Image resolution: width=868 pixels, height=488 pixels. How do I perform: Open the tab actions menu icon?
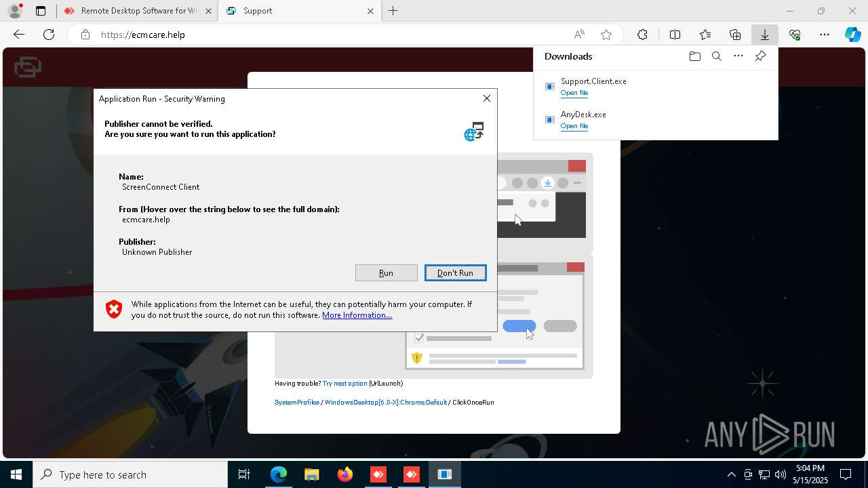tap(41, 11)
